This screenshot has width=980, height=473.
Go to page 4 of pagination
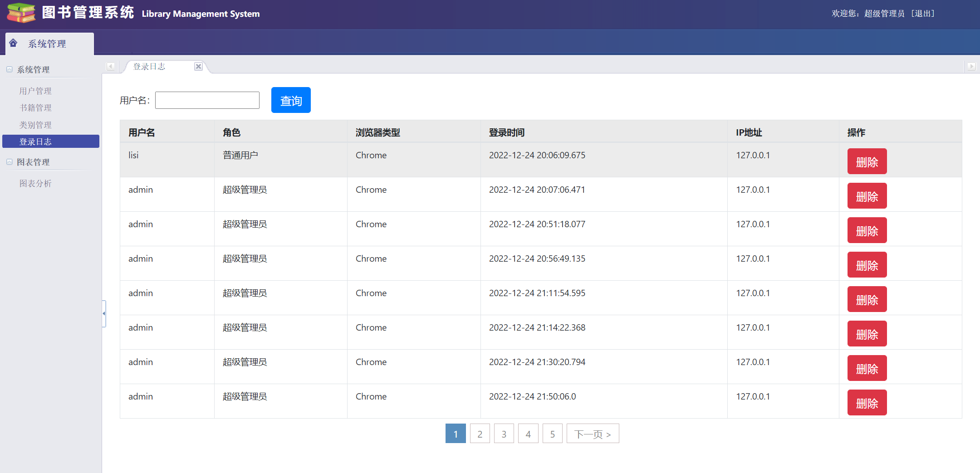click(x=528, y=434)
